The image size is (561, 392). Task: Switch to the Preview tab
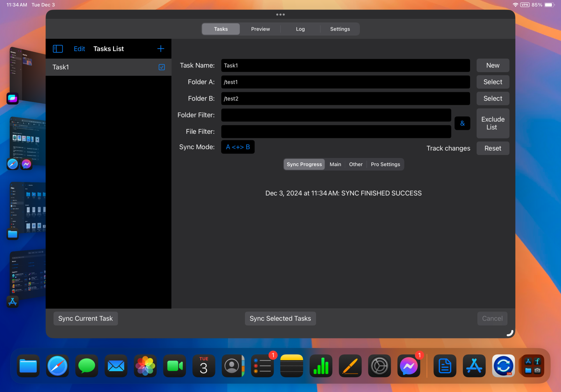[x=260, y=29]
